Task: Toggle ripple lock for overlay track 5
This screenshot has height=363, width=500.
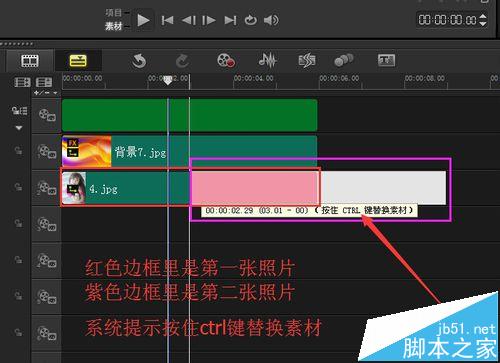Action: 18,296
